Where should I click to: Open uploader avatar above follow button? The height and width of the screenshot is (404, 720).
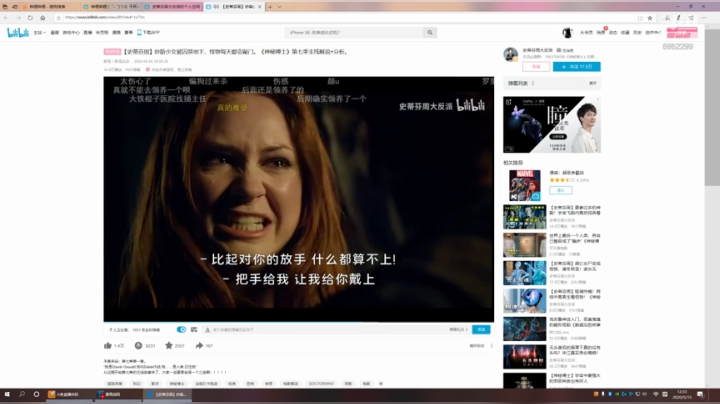coord(511,54)
